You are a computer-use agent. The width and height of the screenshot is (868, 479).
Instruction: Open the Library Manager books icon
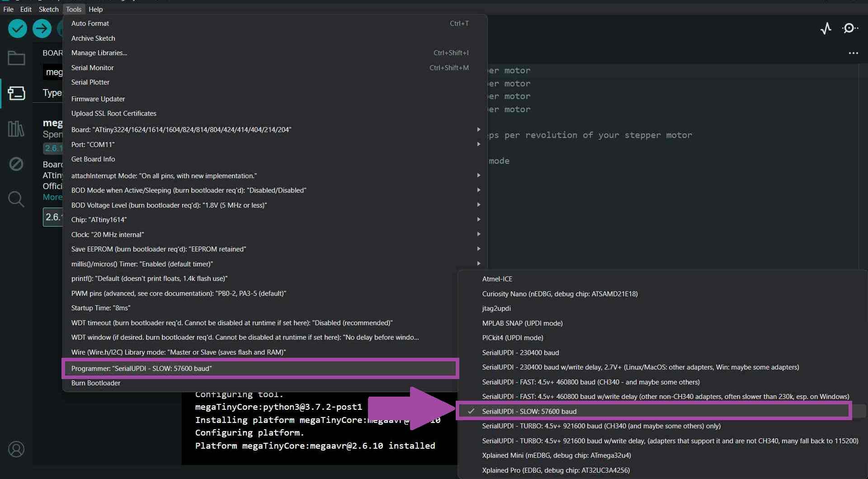pos(16,129)
